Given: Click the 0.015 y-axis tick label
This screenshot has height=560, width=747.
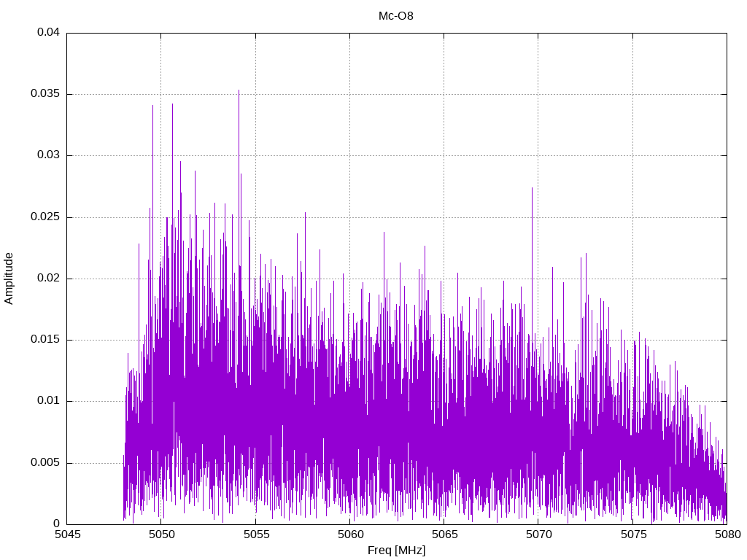Looking at the screenshot, I should pyautogui.click(x=45, y=340).
